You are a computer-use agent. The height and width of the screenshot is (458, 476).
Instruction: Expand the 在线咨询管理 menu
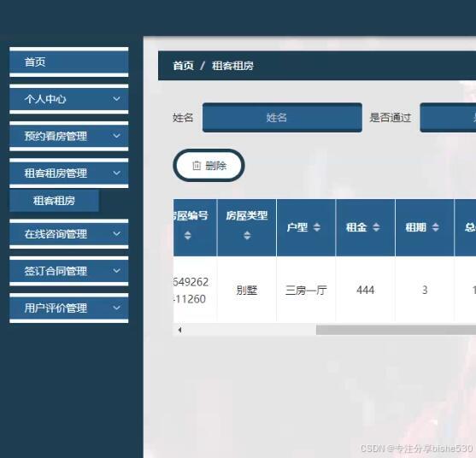click(69, 234)
